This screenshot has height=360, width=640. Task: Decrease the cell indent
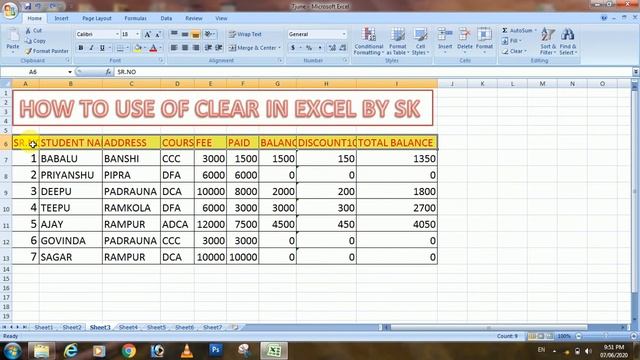(x=209, y=48)
